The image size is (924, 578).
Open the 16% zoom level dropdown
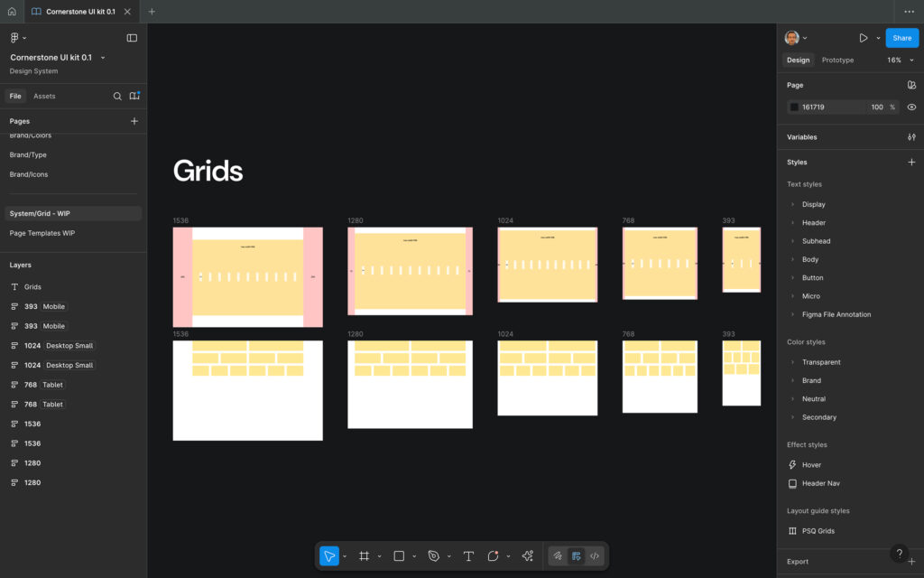[899, 60]
